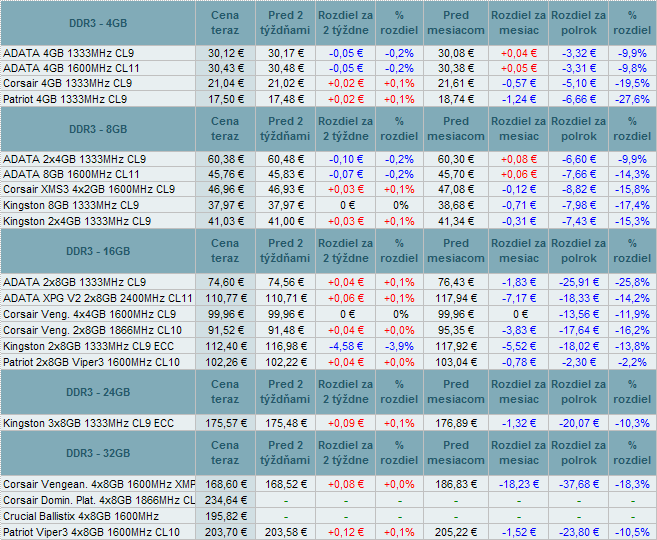Select Patriot Viper3 4x8GB 1600MHz CL10 name
The height and width of the screenshot is (540, 657).
tap(91, 532)
